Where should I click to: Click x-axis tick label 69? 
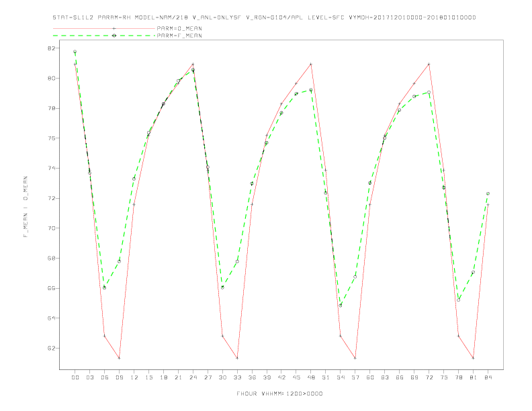click(x=414, y=377)
